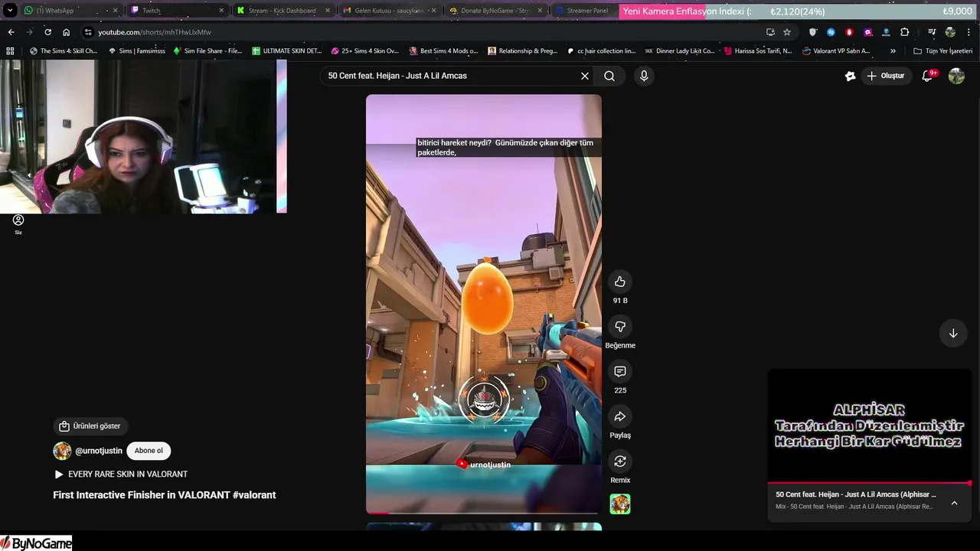Image resolution: width=980 pixels, height=551 pixels.
Task: Seek on the Shorts progress bar
Action: pos(484,513)
